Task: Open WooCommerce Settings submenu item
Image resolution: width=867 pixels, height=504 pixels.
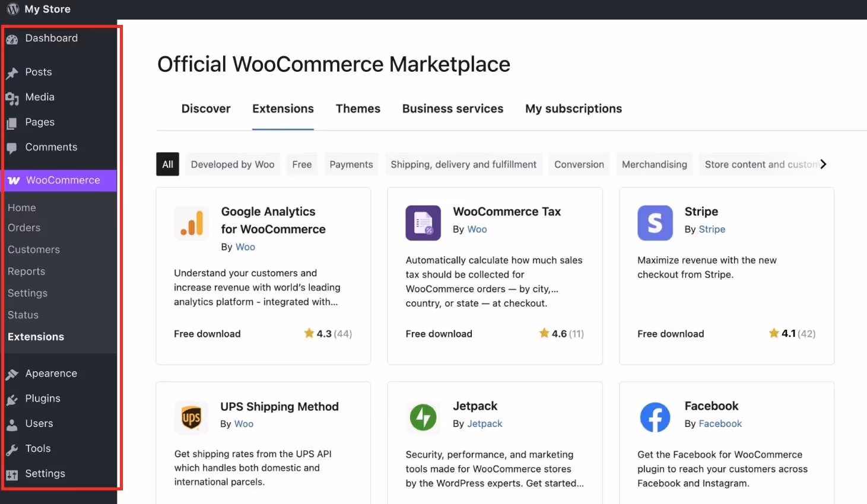Action: click(27, 293)
